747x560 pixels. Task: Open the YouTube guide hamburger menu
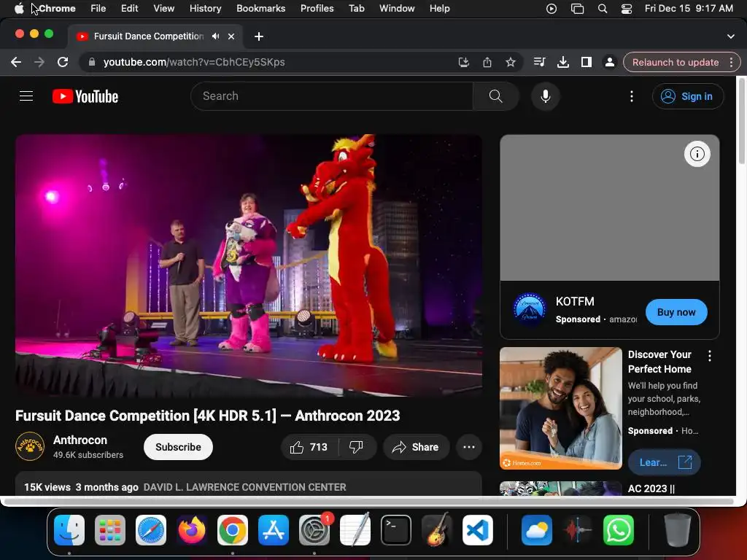click(x=26, y=96)
